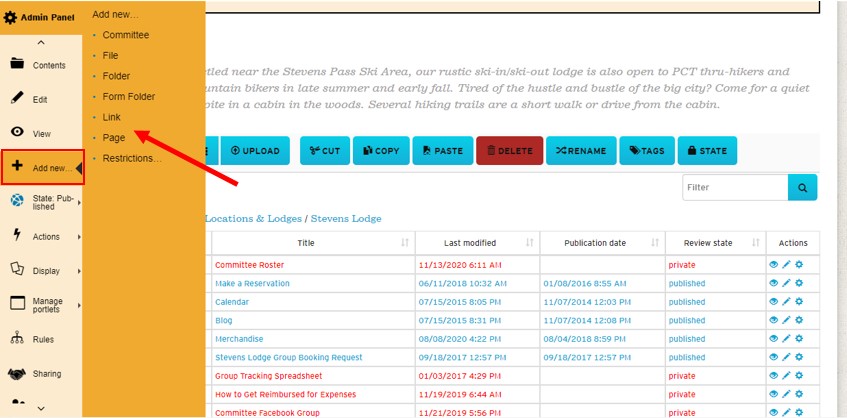Image resolution: width=847 pixels, height=418 pixels.
Task: Click into the Filter text field
Action: tap(734, 187)
